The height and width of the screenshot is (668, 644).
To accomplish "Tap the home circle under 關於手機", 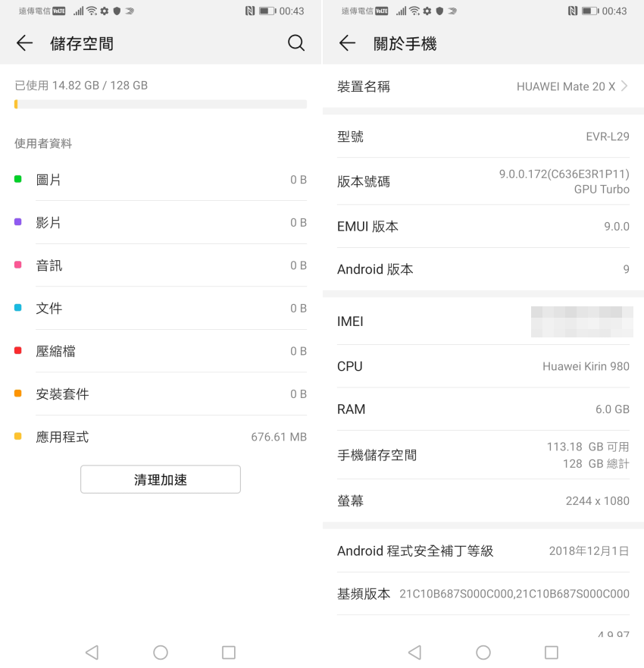I will pyautogui.click(x=483, y=652).
